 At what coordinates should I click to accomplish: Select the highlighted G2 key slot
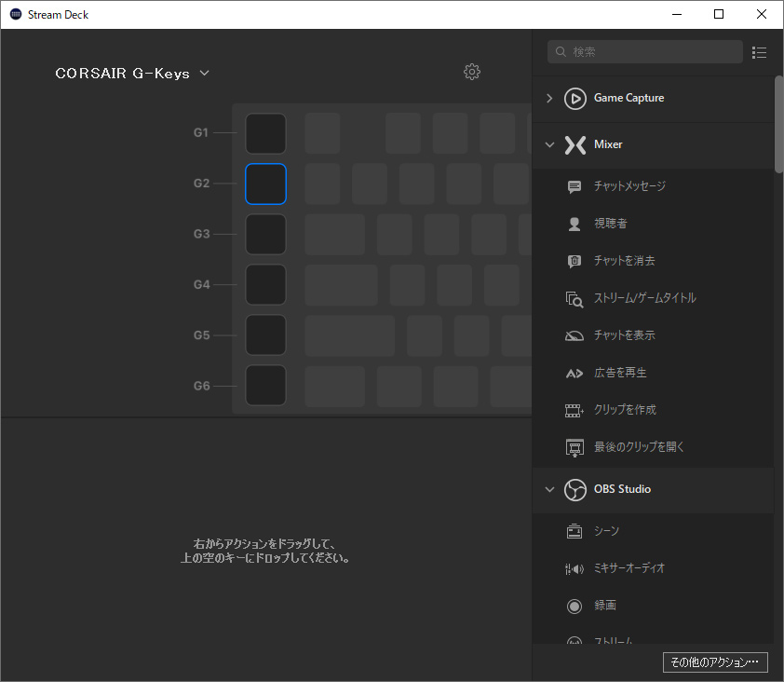(265, 184)
